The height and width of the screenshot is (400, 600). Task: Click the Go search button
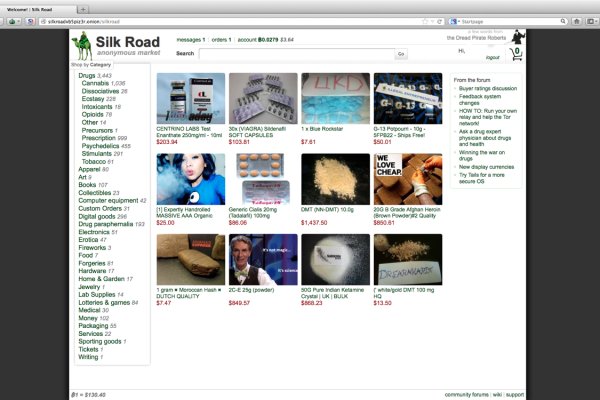(x=401, y=54)
